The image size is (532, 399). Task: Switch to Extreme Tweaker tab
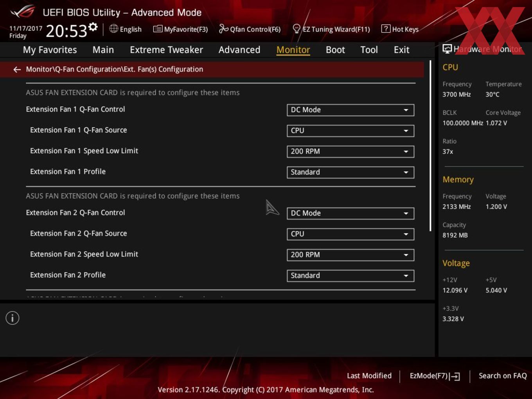point(166,50)
